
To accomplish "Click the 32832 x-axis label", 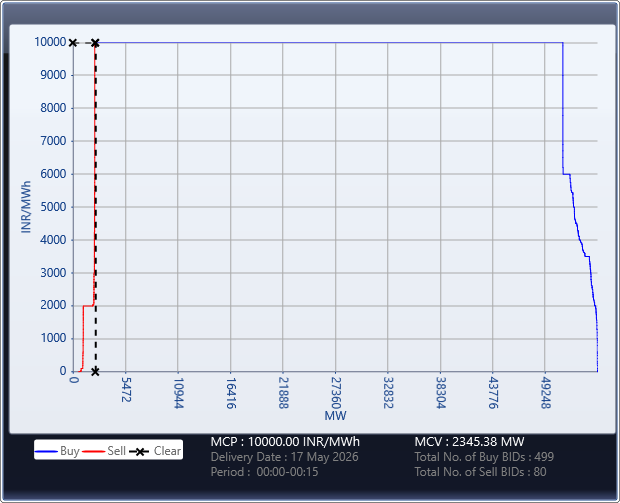I will (388, 393).
